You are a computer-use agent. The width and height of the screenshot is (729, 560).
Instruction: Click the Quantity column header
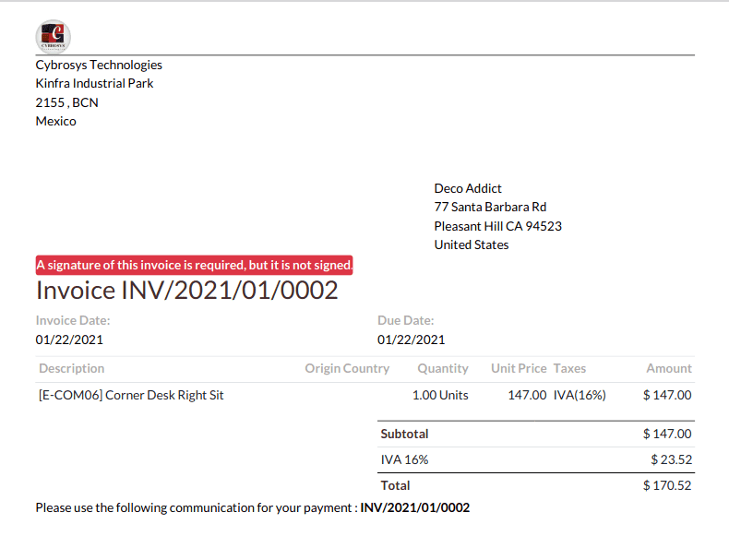click(443, 368)
